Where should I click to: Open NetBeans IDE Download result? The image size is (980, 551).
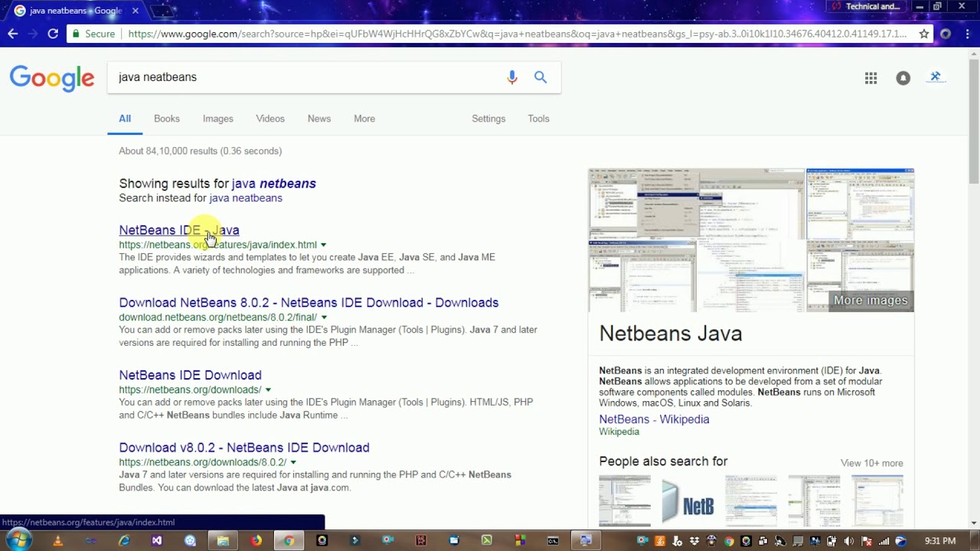(x=190, y=375)
